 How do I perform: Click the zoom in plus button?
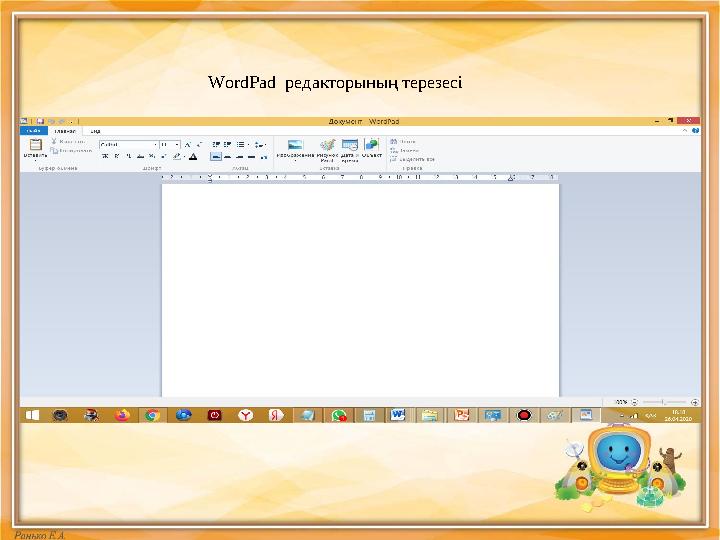pos(695,402)
